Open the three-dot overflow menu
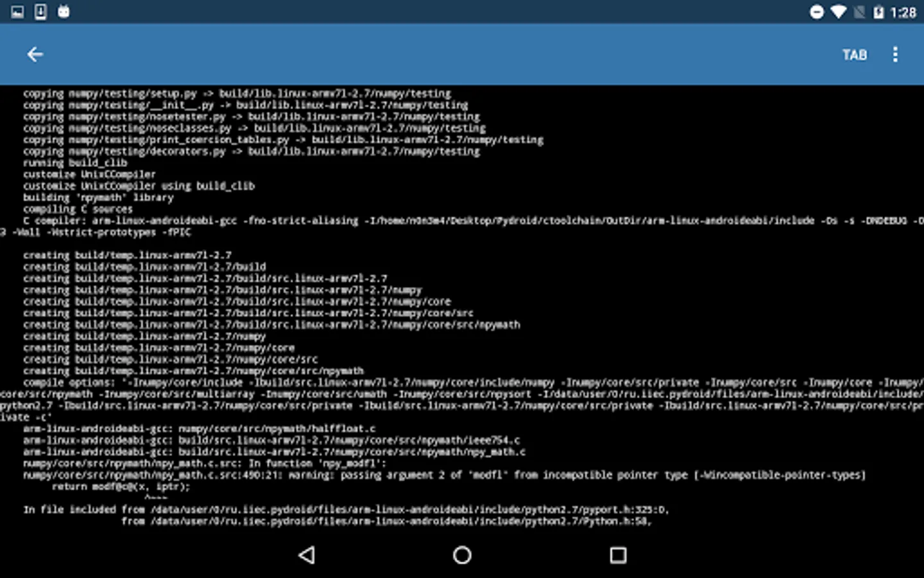Image resolution: width=924 pixels, height=578 pixels. (895, 55)
